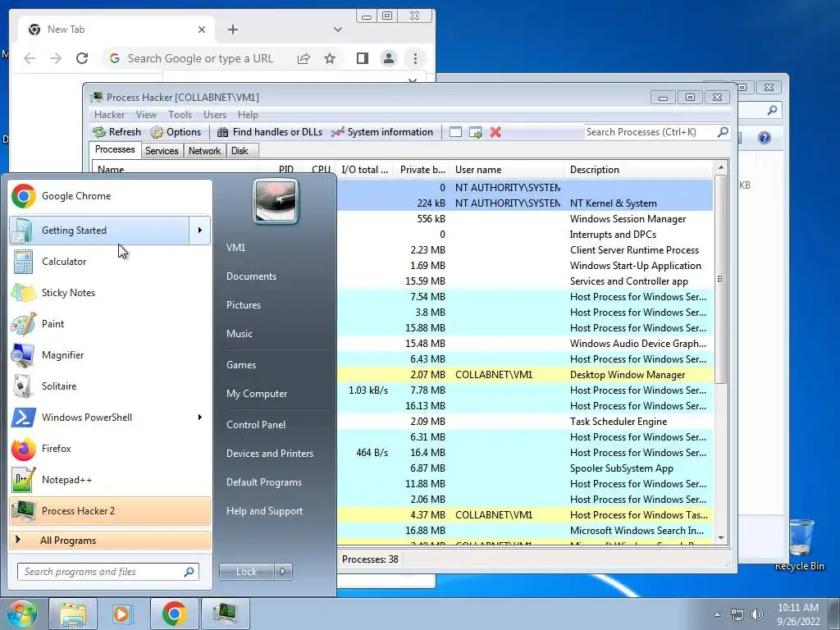Image resolution: width=840 pixels, height=630 pixels.
Task: Open Chrome side panel icon
Action: coord(362,58)
